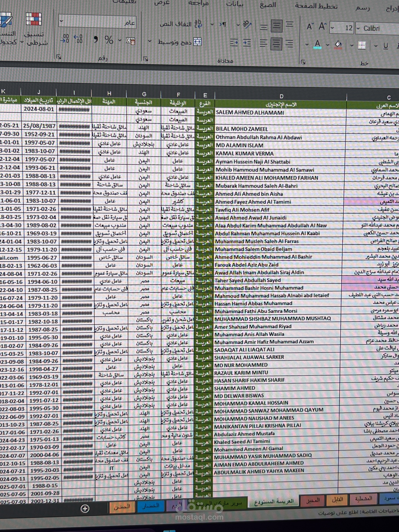Open the merge and center dropdown arrow

click(x=149, y=41)
